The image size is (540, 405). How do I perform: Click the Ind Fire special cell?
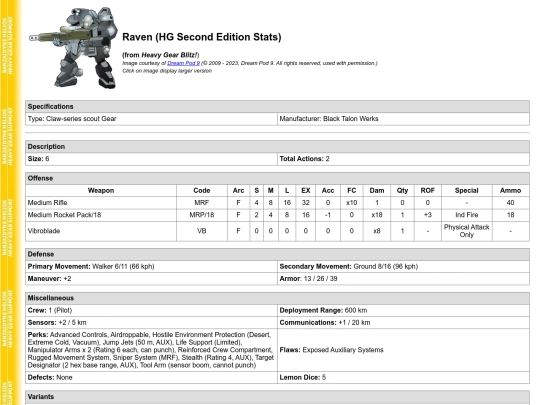click(467, 215)
